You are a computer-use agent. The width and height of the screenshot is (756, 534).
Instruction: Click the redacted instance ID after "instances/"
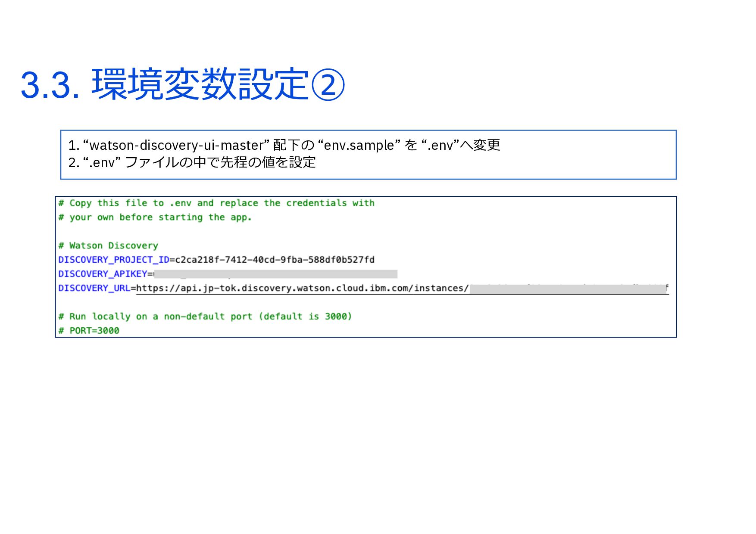(x=569, y=289)
